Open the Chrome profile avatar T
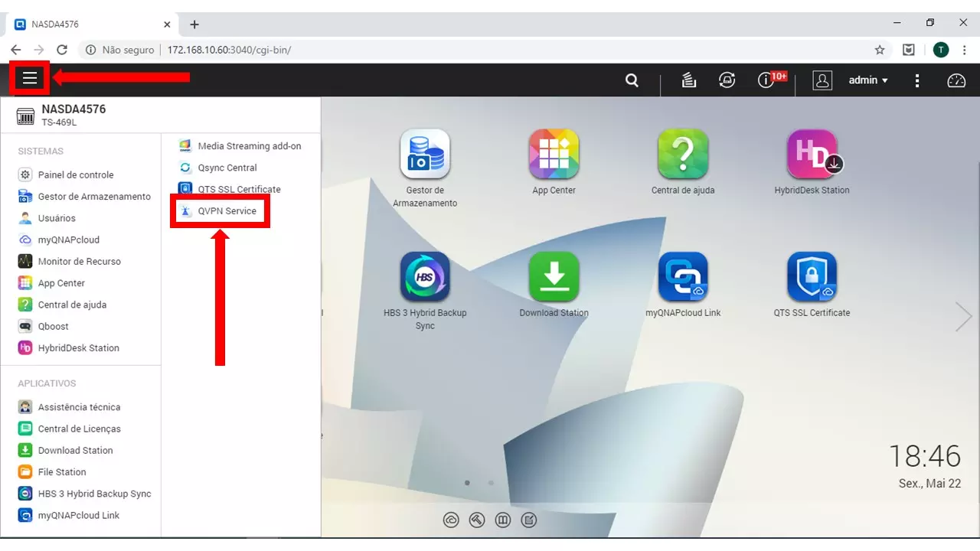Image resolution: width=980 pixels, height=551 pixels. coord(941,50)
